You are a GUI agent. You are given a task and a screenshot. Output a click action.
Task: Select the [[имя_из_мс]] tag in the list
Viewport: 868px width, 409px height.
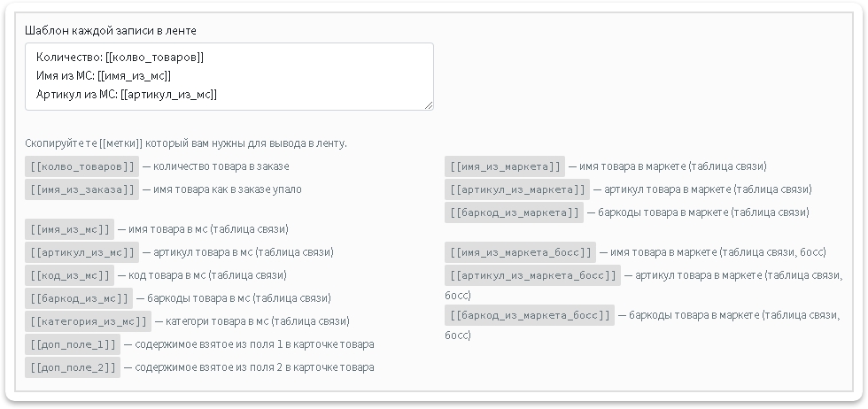69,229
